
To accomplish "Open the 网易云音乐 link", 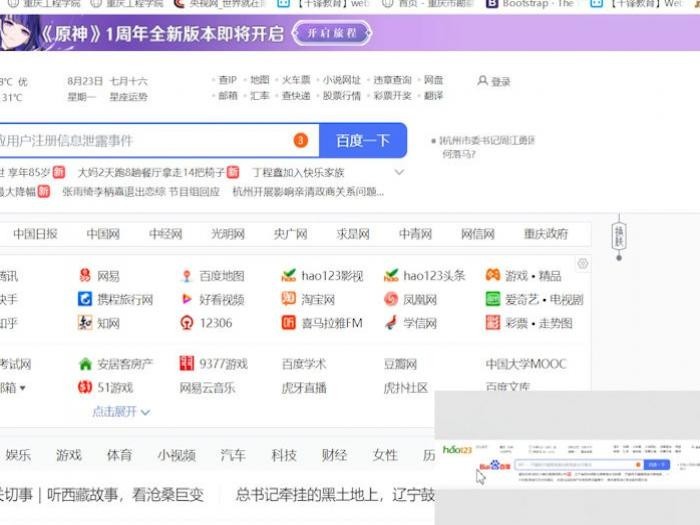I will click(x=207, y=388).
